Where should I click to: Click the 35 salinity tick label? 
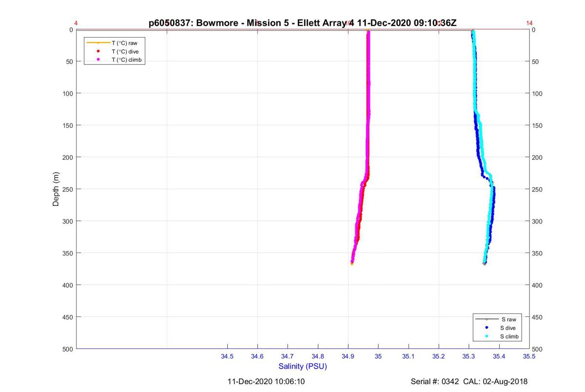click(378, 357)
